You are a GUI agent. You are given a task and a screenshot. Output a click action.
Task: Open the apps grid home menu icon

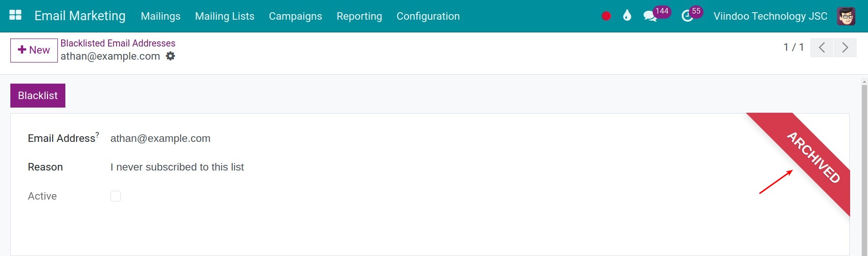(x=16, y=16)
